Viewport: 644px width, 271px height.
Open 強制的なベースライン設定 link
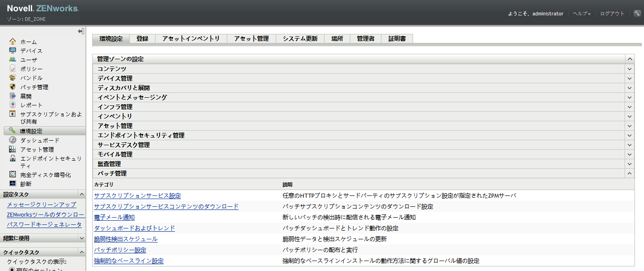click(129, 261)
